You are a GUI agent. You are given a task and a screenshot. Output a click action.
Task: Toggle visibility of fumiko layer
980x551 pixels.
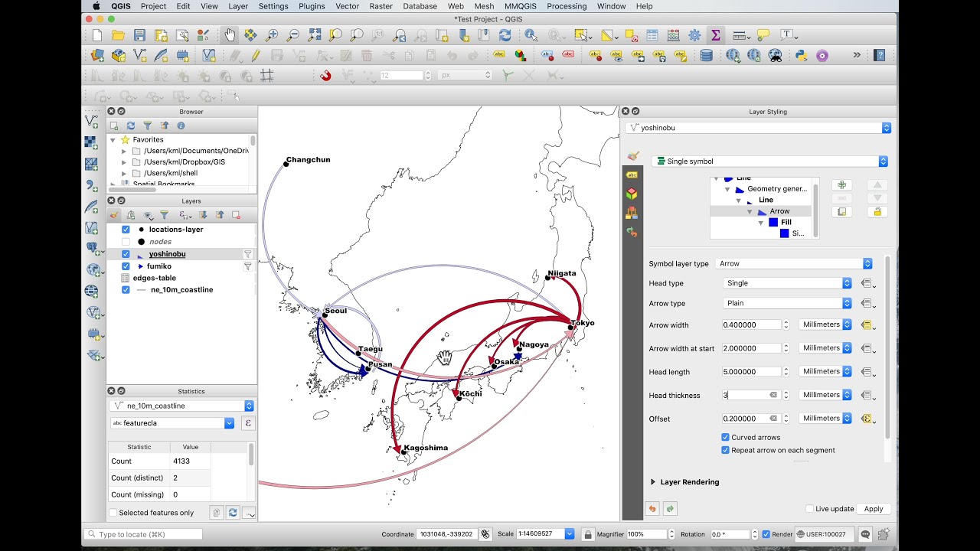[126, 266]
